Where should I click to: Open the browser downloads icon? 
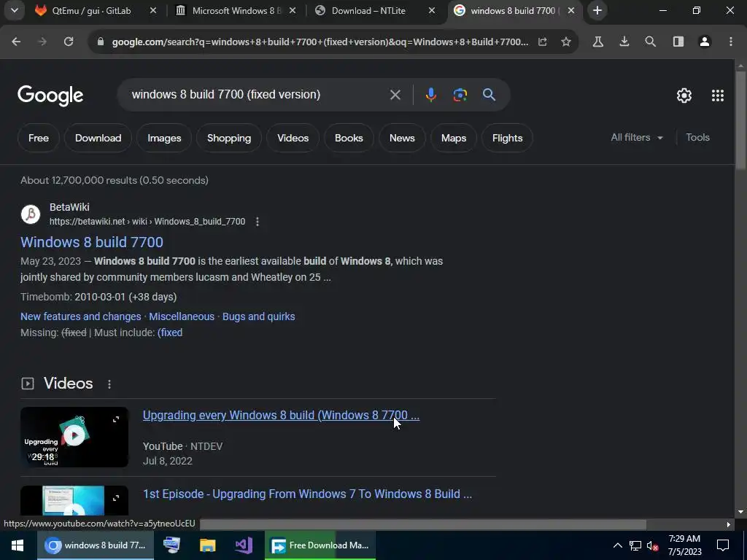pos(624,42)
